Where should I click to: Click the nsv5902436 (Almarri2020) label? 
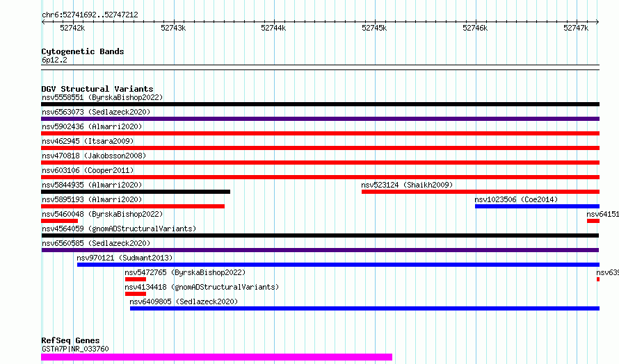[x=92, y=126]
